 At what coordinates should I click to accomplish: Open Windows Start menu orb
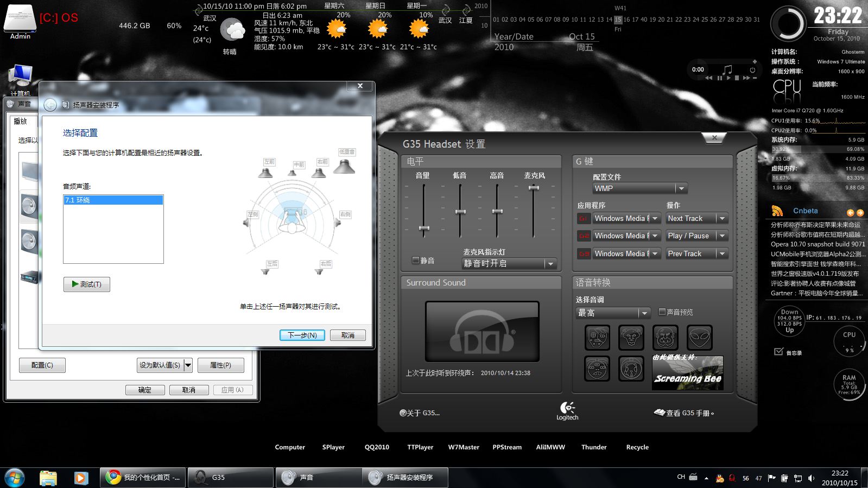[15, 477]
